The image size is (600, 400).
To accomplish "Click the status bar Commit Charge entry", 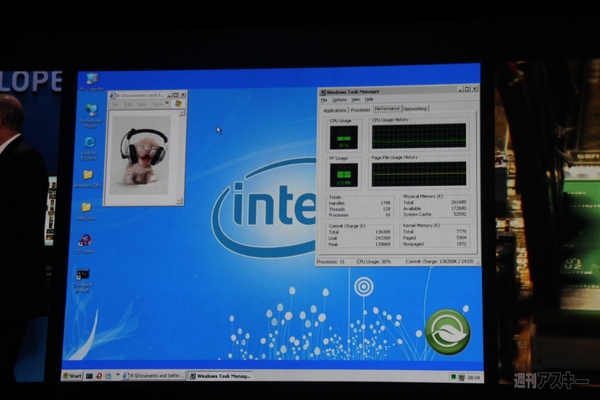I will (442, 261).
